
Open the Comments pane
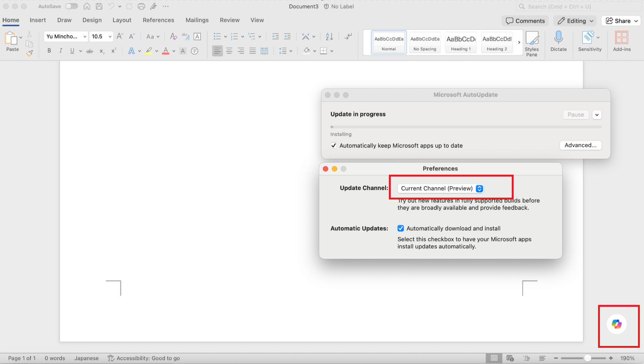coord(525,21)
